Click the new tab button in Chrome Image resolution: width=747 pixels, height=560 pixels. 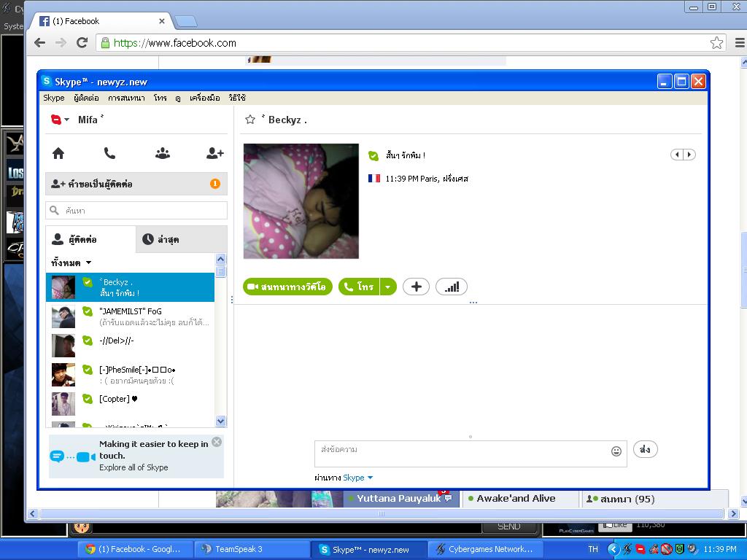pyautogui.click(x=186, y=21)
